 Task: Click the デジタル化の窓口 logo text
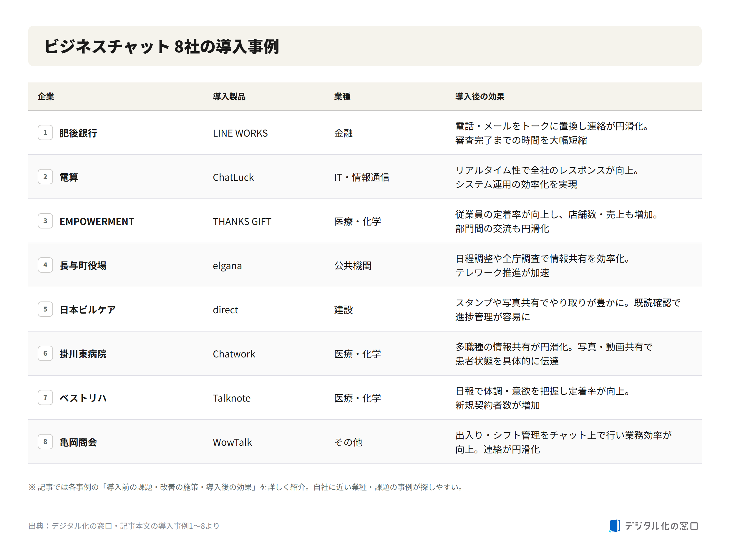click(661, 526)
